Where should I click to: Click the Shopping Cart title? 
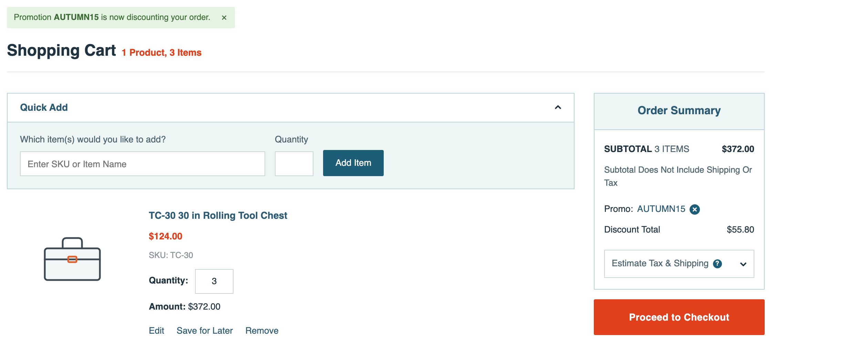pyautogui.click(x=61, y=51)
